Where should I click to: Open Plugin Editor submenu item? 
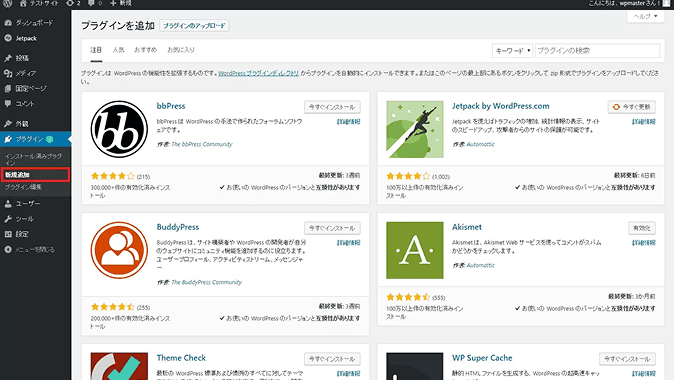[x=23, y=187]
